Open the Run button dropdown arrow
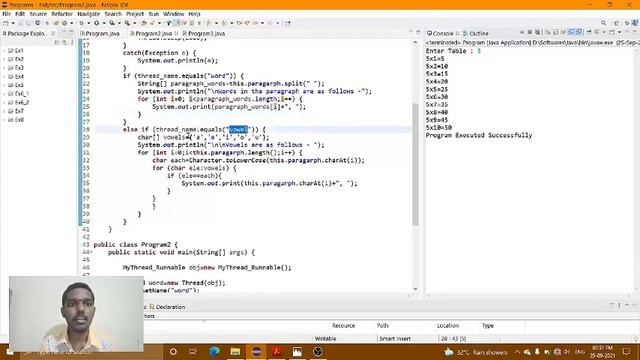Viewport: 640px width, 360px height. click(x=104, y=23)
